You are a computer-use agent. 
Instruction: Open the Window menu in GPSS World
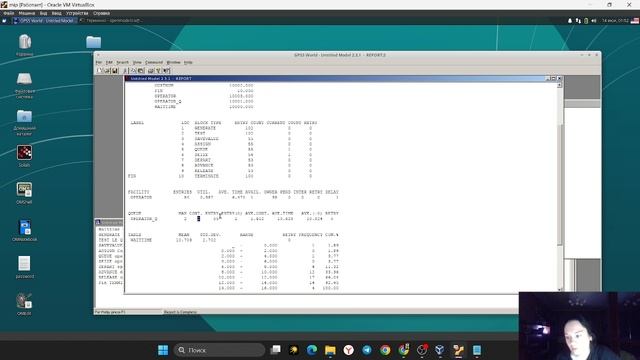(173, 62)
